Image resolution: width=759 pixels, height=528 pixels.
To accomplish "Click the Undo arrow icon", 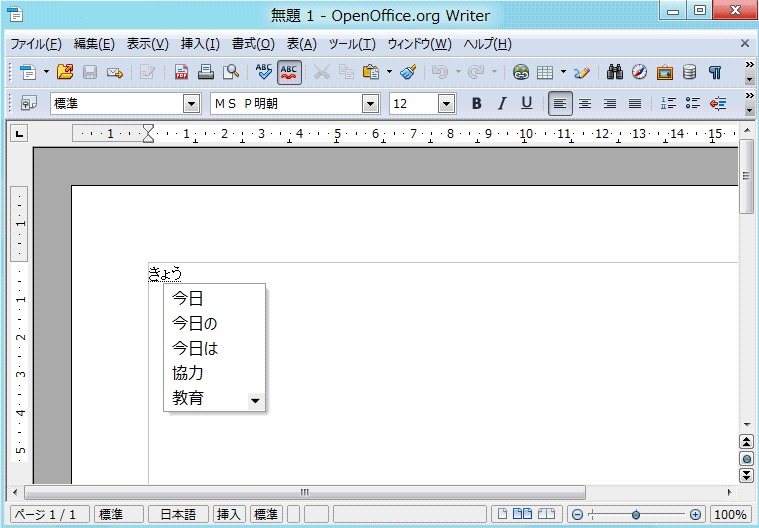I will pos(440,73).
